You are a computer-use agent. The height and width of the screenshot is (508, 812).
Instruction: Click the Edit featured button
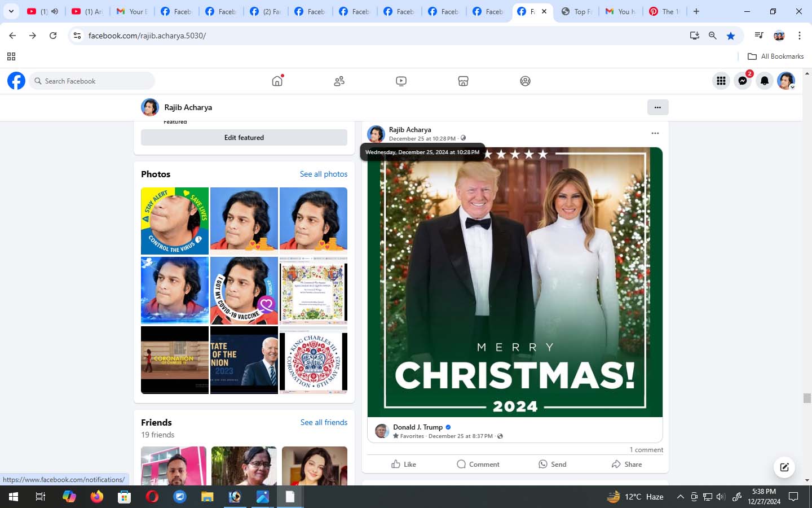(244, 137)
